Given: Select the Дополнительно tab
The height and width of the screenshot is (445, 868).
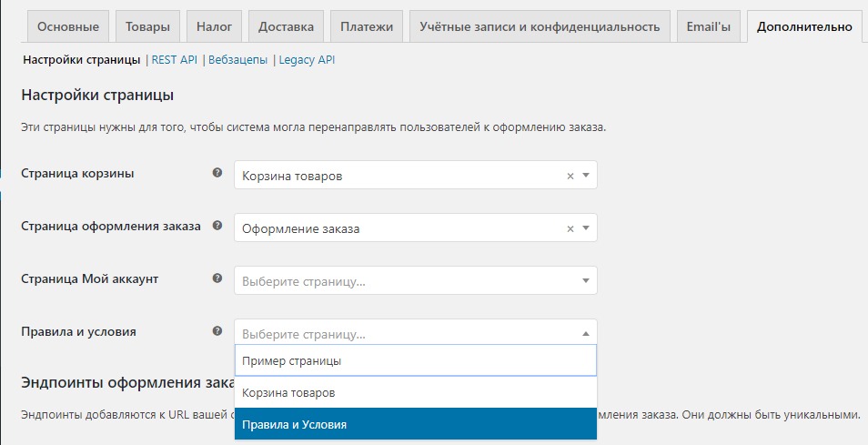Looking at the screenshot, I should pyautogui.click(x=804, y=26).
